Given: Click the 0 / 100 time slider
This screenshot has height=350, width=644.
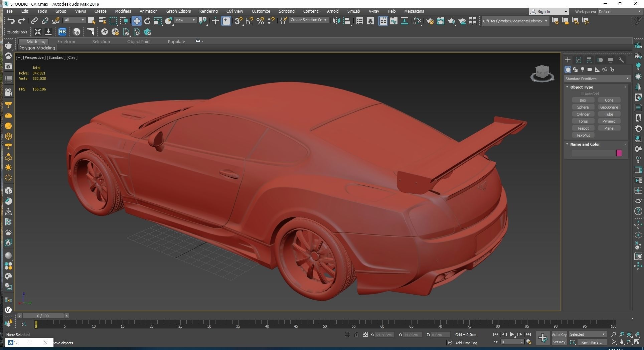Looking at the screenshot, I should tap(43, 316).
